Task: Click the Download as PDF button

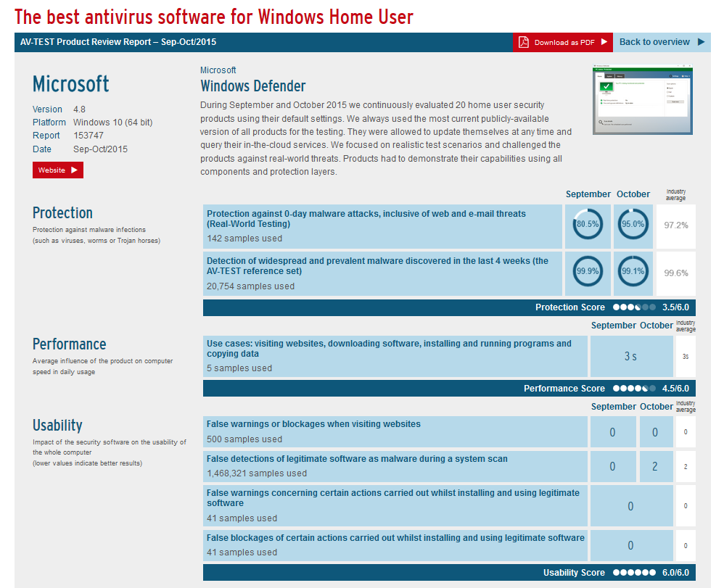Action: (562, 42)
